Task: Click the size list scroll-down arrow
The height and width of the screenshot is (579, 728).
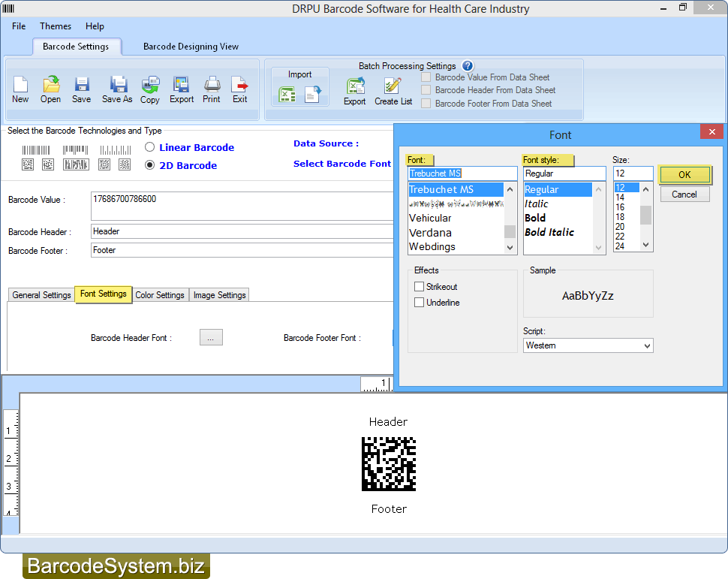Action: click(645, 245)
